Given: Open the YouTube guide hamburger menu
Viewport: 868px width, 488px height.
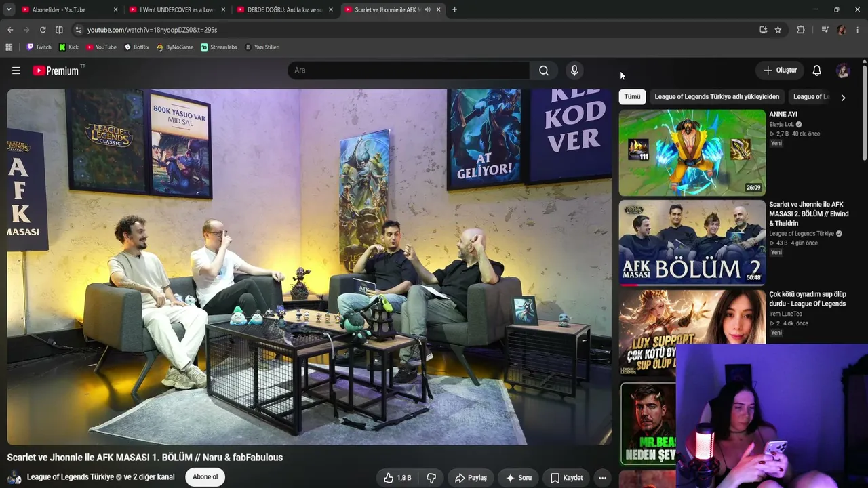Looking at the screenshot, I should pyautogui.click(x=16, y=70).
